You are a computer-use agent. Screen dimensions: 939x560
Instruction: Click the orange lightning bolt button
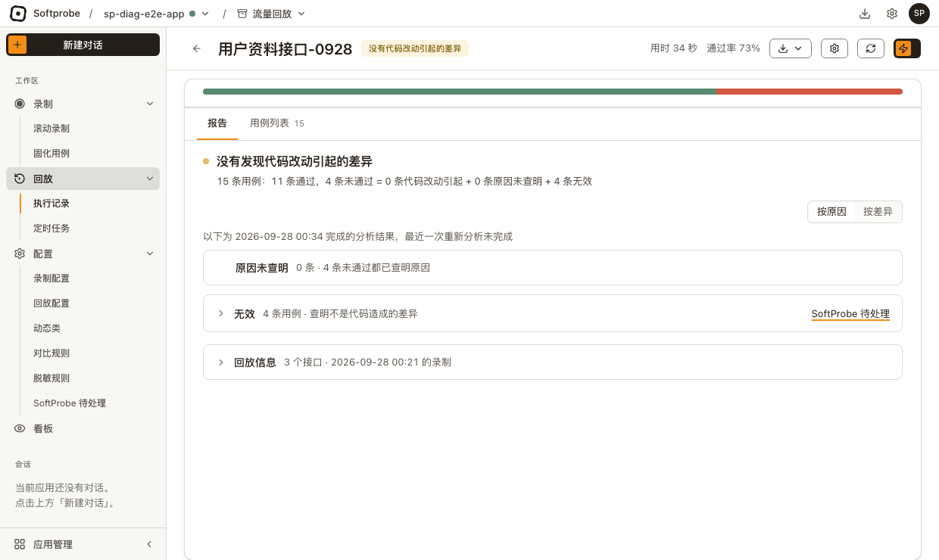(903, 48)
